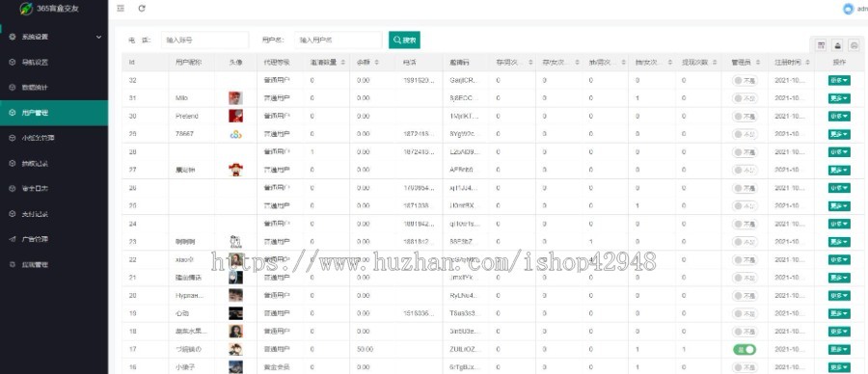This screenshot has height=374, width=868.
Task: Click the icon beside 支付记录 in sidebar
Action: pyautogui.click(x=13, y=214)
